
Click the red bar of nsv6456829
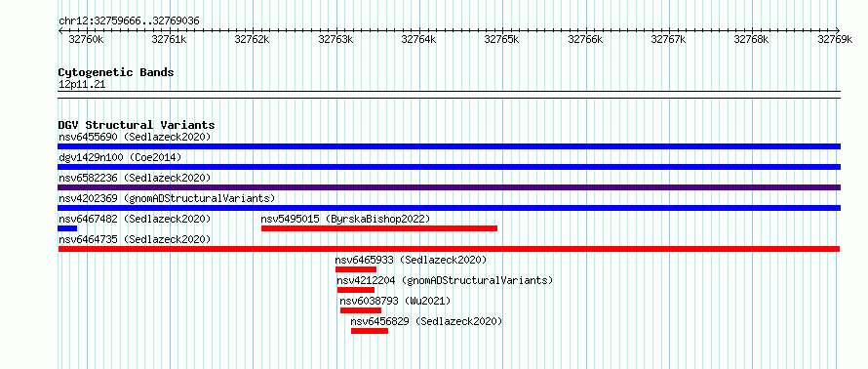coord(370,331)
